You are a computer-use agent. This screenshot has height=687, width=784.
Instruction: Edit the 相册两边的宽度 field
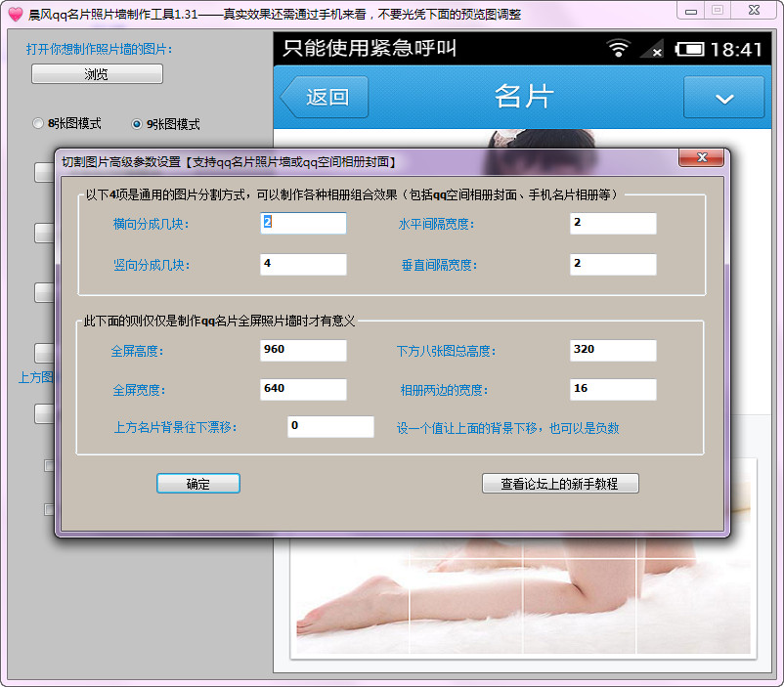(613, 389)
